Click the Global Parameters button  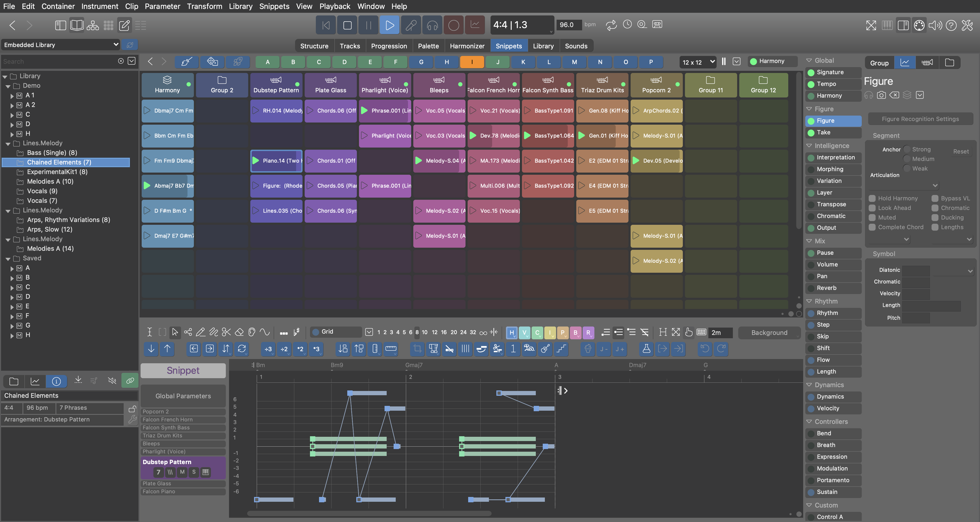click(183, 396)
